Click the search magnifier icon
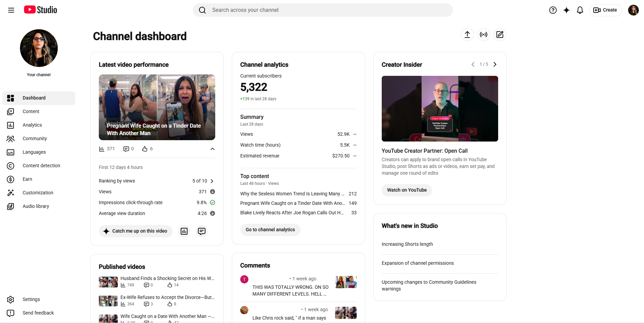This screenshot has width=644, height=323. (202, 10)
